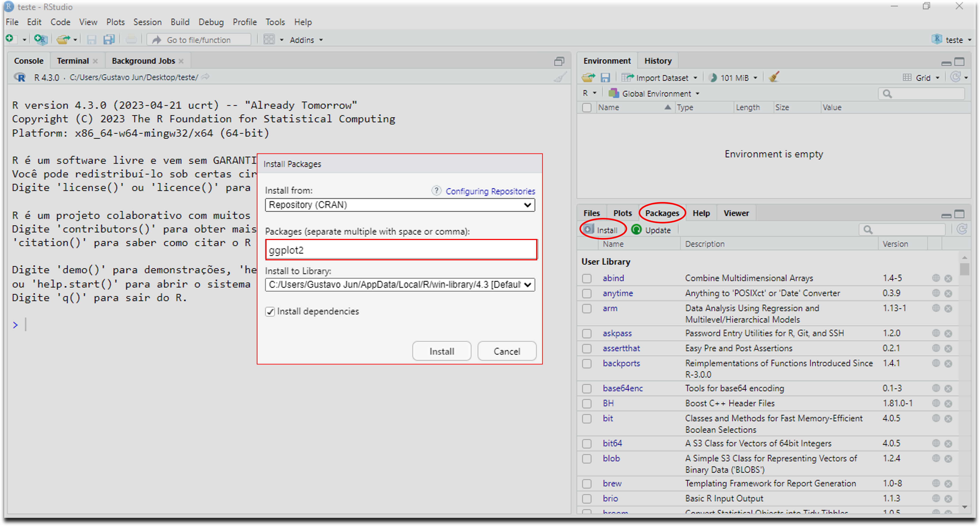This screenshot has width=980, height=526.
Task: Click the refresh Environment icon
Action: (x=955, y=77)
